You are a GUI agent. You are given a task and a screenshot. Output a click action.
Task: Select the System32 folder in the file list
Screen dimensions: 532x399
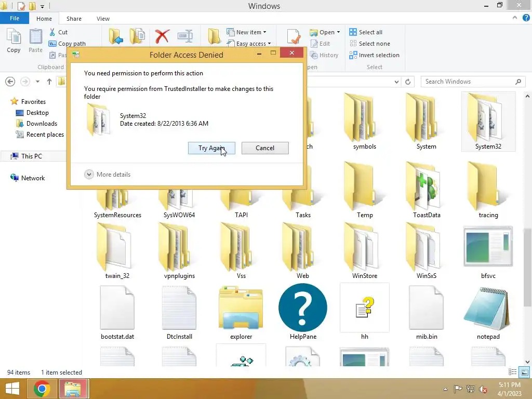click(x=488, y=122)
